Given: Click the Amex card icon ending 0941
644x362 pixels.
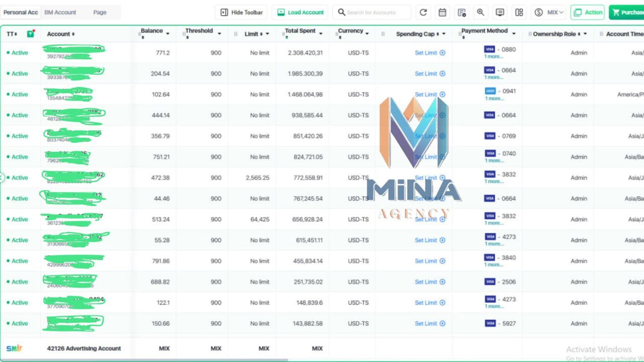Looking at the screenshot, I should [x=490, y=91].
